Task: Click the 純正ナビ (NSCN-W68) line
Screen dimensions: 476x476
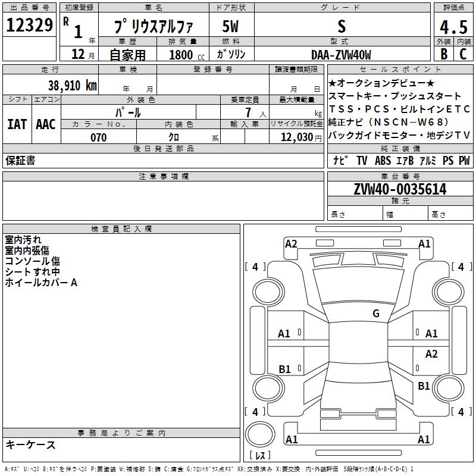Action: [389, 122]
